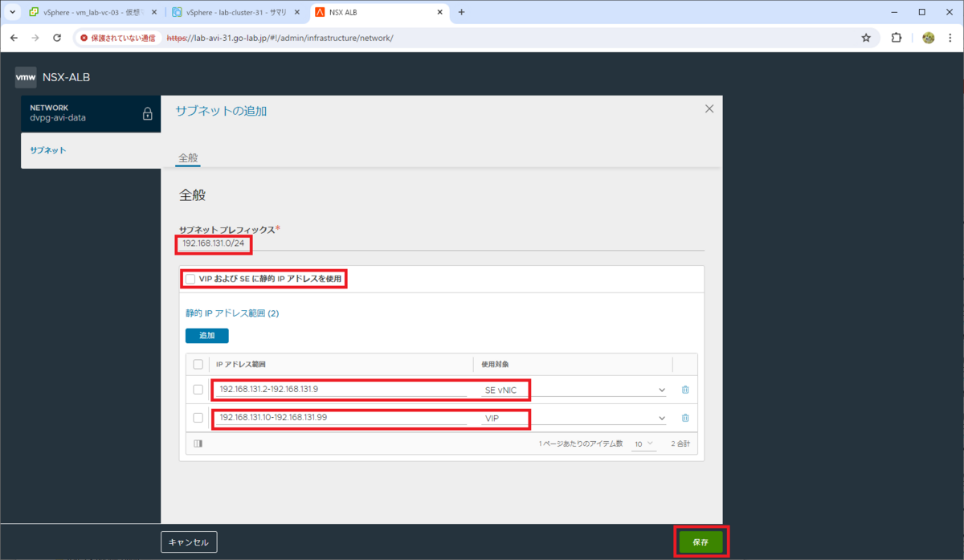Click the lock icon beside dvpg-avi-data
Screen dimensions: 964x560
tap(147, 113)
